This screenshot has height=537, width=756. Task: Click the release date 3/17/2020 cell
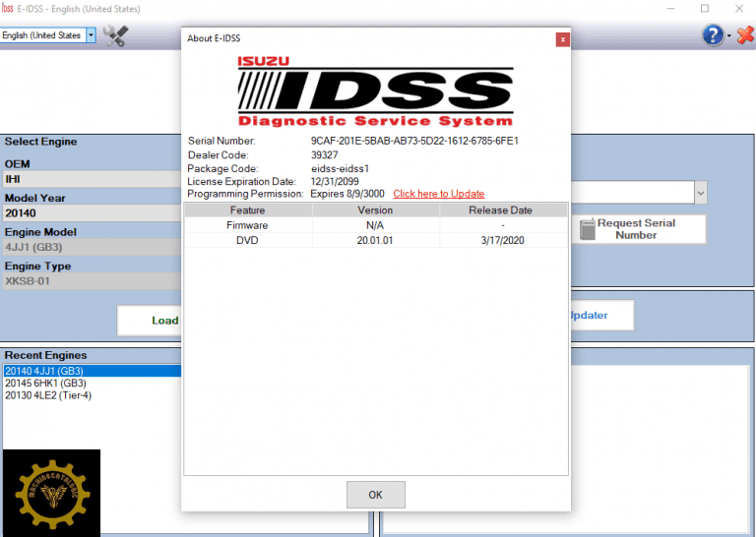(503, 240)
